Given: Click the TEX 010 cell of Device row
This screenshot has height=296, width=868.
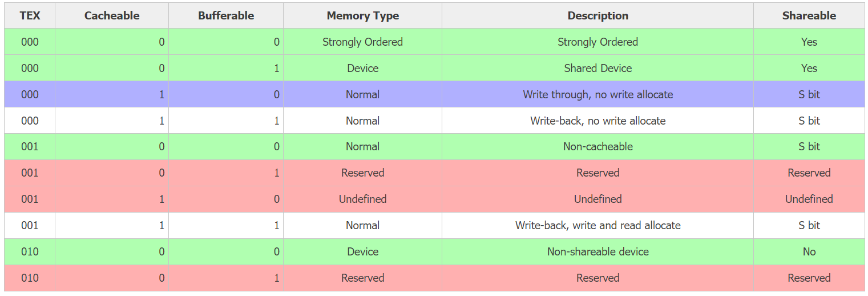Looking at the screenshot, I should click(x=30, y=251).
